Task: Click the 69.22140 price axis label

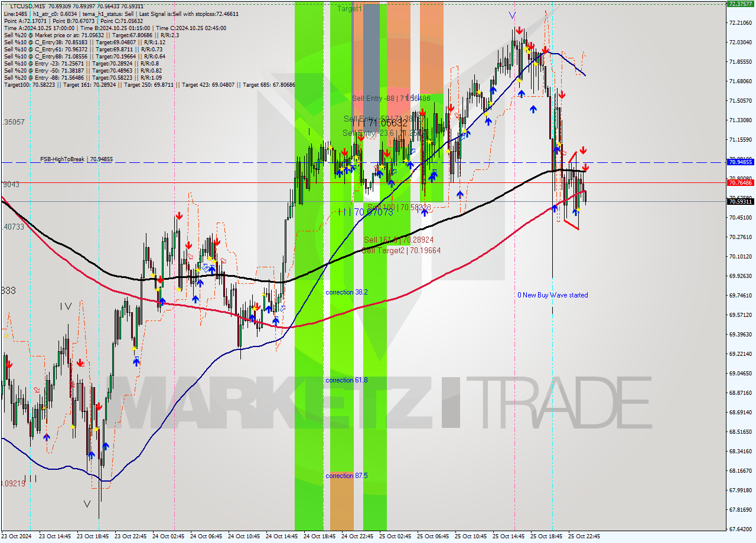Action: click(741, 354)
